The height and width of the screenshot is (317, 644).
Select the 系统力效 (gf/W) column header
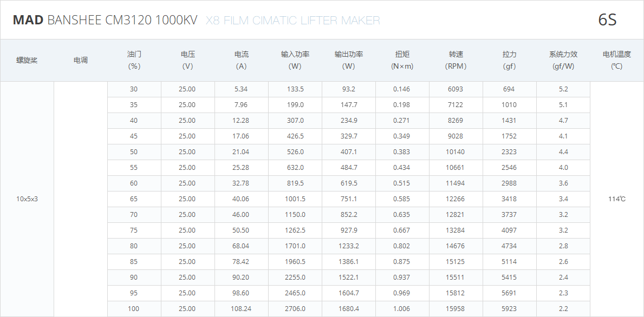563,60
